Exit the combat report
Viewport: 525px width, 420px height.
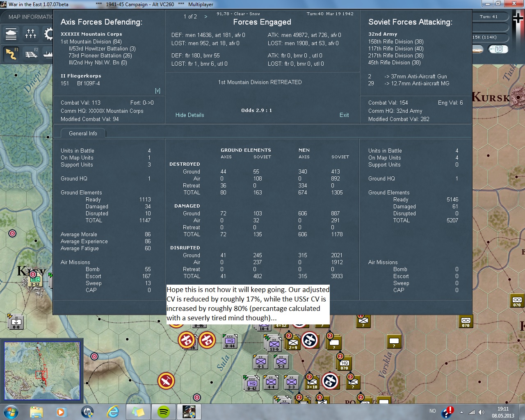tap(344, 115)
